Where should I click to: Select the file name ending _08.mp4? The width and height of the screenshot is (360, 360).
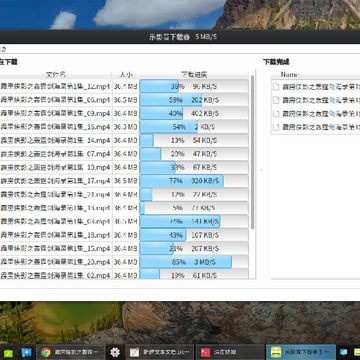55,221
